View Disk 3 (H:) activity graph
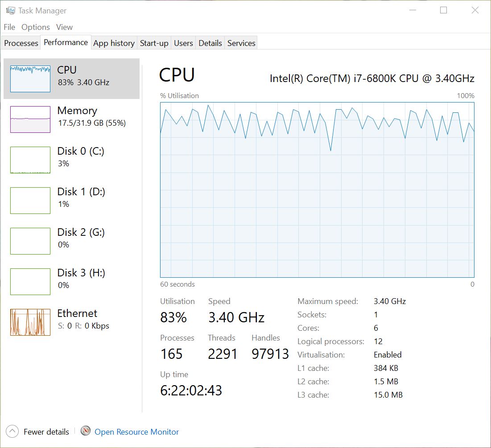 (x=30, y=281)
